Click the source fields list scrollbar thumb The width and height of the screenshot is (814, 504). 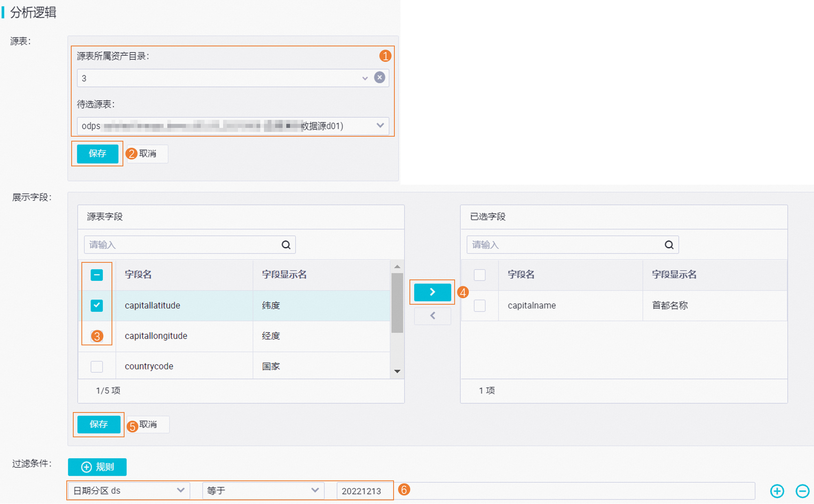click(397, 303)
